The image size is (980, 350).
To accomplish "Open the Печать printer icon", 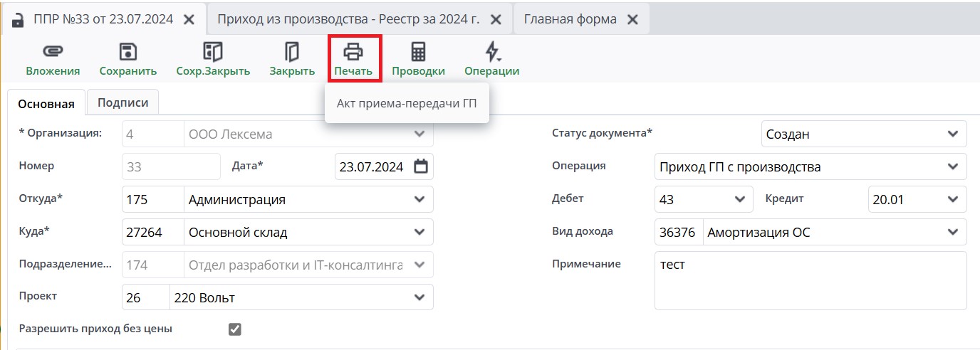I will coord(353,52).
